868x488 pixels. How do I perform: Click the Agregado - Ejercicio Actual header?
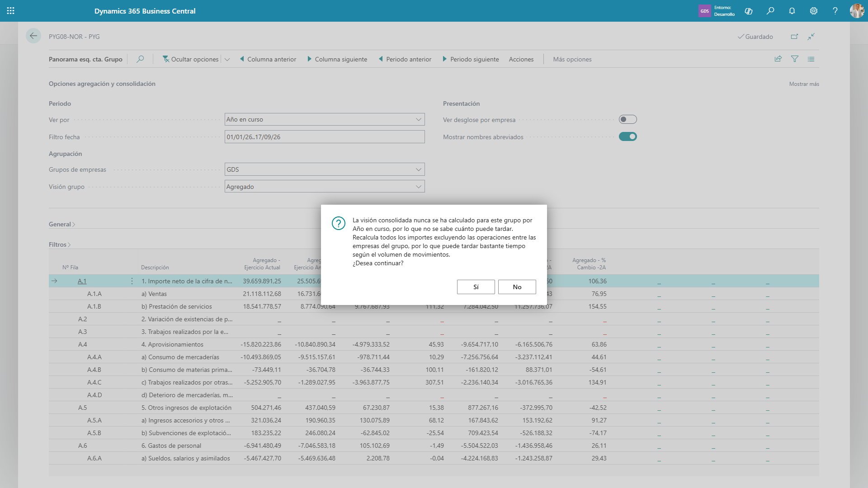[x=262, y=264]
